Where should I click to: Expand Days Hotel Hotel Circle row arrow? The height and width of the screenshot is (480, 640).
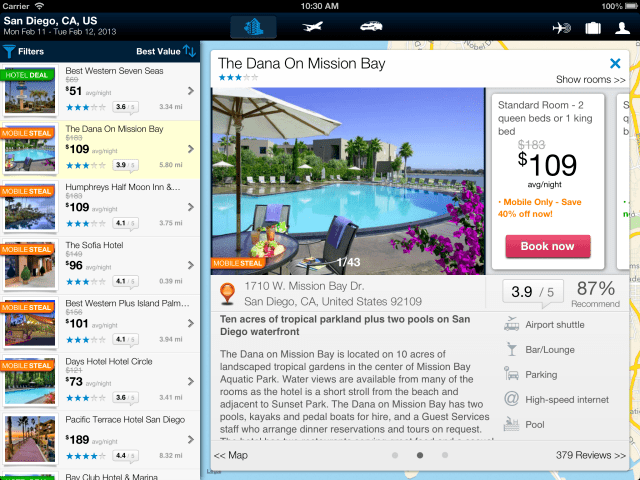coord(191,382)
